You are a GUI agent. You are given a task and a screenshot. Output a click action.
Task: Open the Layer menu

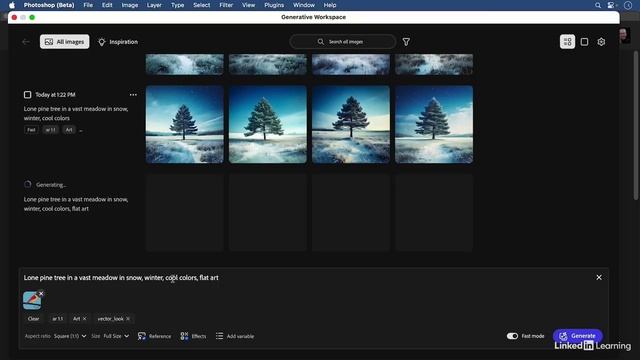coord(154,5)
